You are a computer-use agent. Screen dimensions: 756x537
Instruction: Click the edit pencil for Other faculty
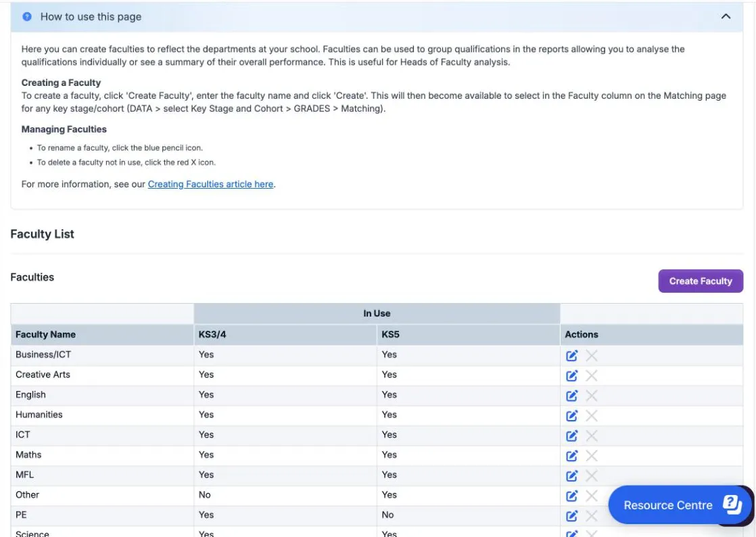(x=572, y=496)
